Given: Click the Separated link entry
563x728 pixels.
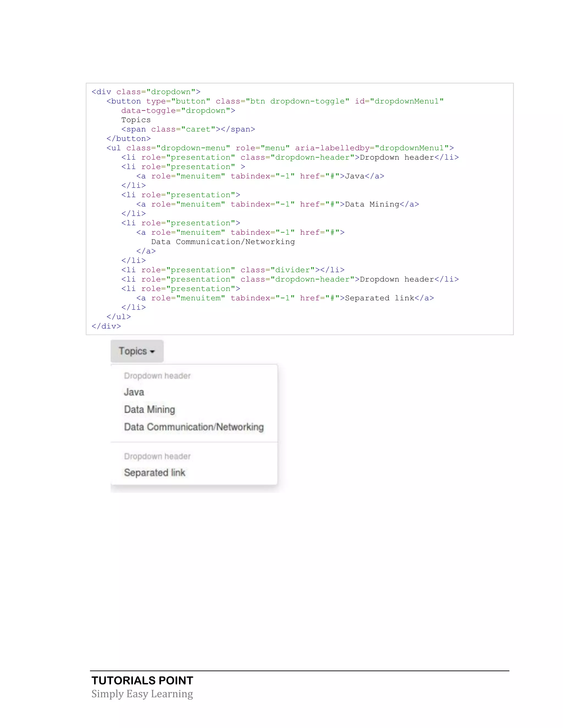Looking at the screenshot, I should coord(154,473).
